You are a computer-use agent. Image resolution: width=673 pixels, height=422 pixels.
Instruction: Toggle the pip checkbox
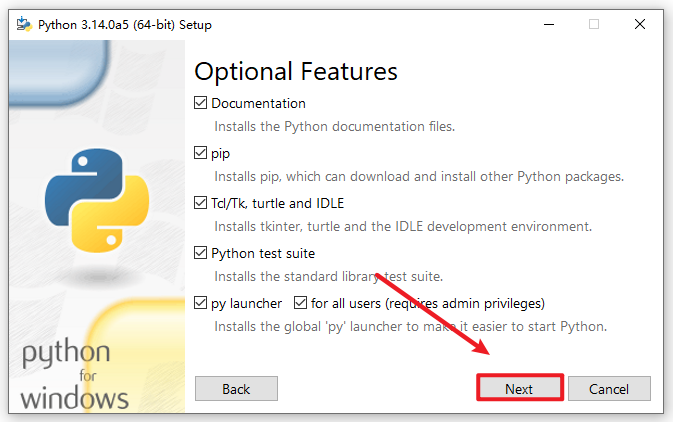[x=201, y=153]
